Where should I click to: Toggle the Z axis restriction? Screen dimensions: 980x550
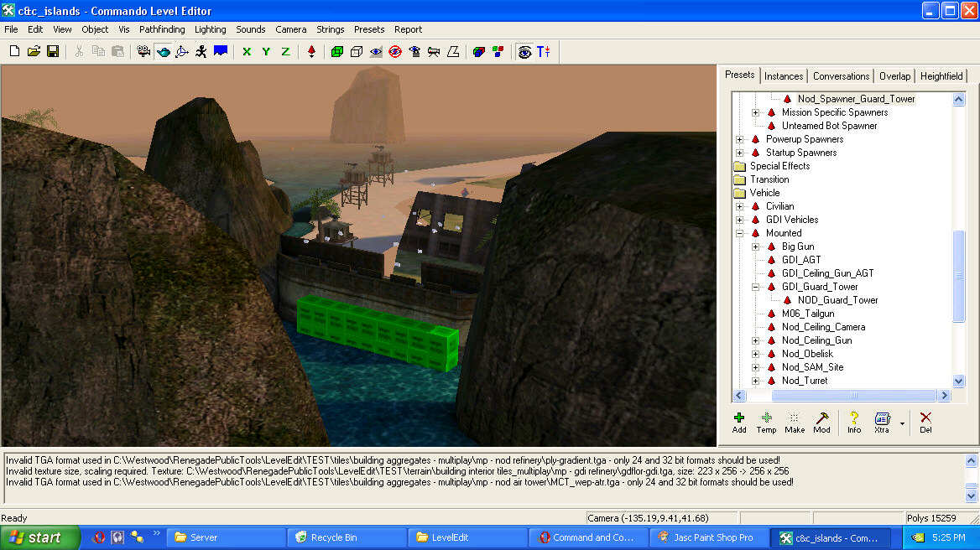pos(285,51)
